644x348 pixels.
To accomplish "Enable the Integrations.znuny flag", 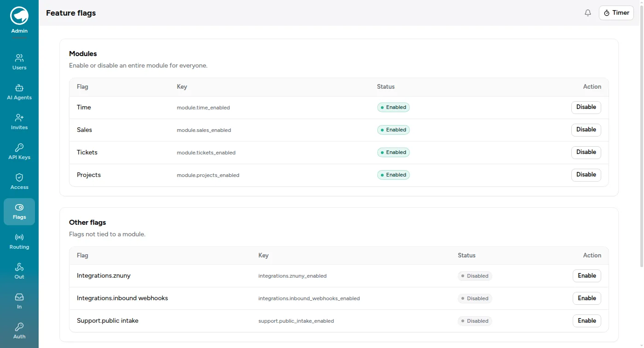I will tap(587, 276).
